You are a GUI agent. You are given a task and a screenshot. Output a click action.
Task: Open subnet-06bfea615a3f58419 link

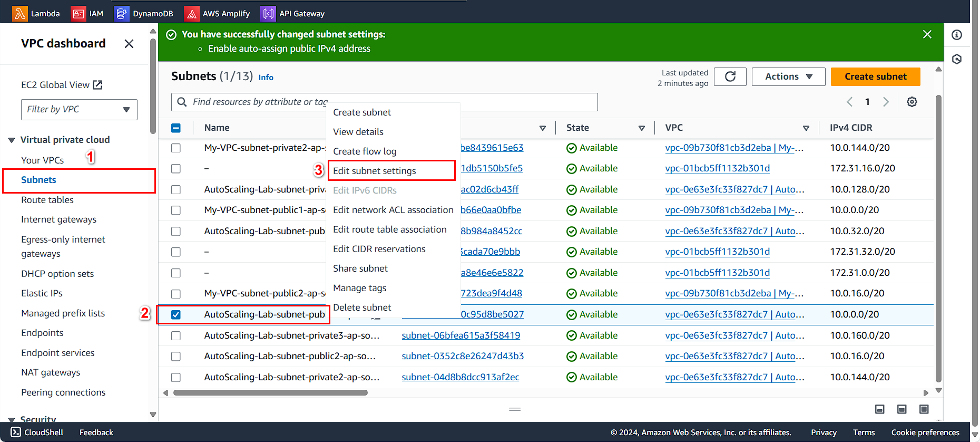coord(460,335)
